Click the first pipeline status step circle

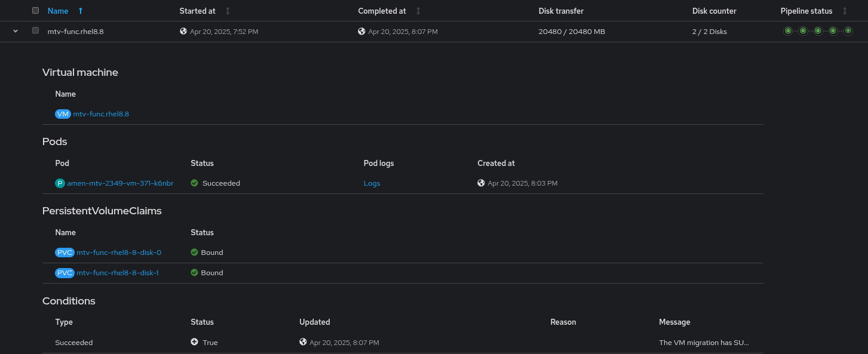[x=788, y=31]
